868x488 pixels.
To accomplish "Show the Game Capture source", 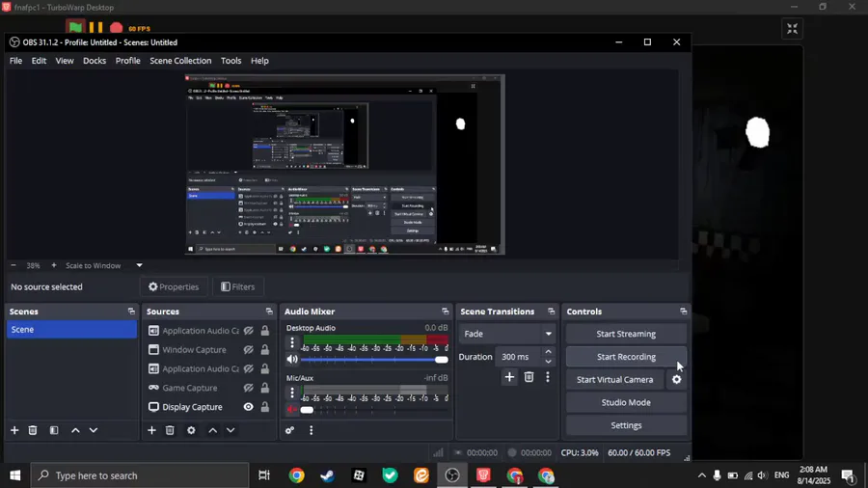I will (249, 388).
